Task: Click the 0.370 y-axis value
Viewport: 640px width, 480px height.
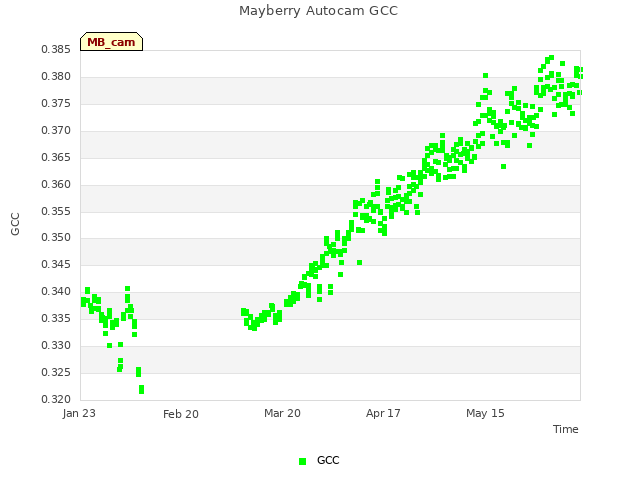Action: pyautogui.click(x=56, y=130)
